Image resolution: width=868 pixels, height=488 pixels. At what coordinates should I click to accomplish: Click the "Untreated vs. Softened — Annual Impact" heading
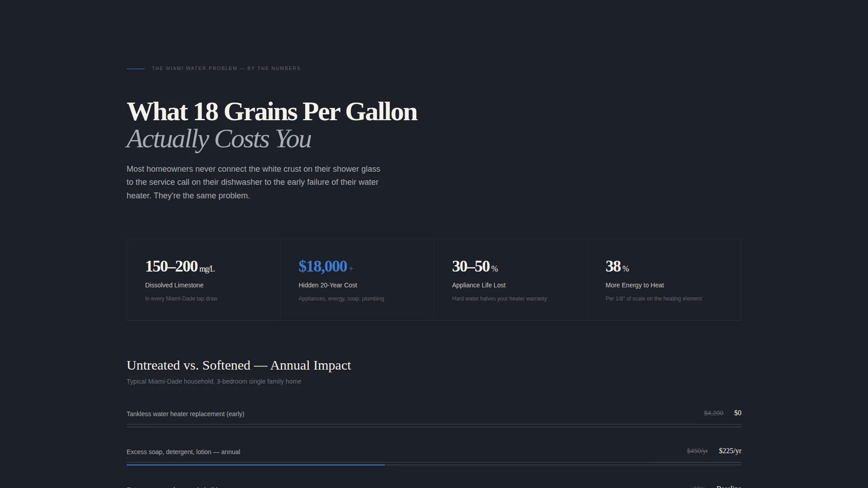click(x=239, y=365)
